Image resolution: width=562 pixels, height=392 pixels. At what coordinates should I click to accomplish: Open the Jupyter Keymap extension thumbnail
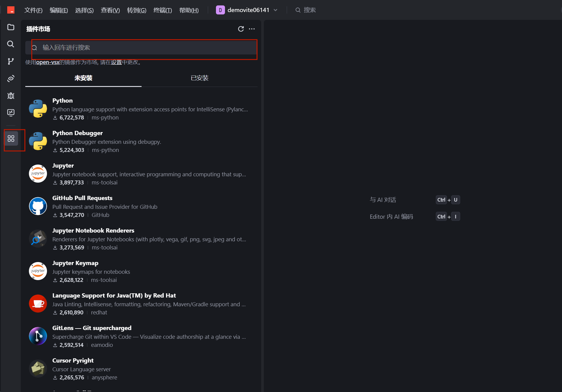click(38, 271)
